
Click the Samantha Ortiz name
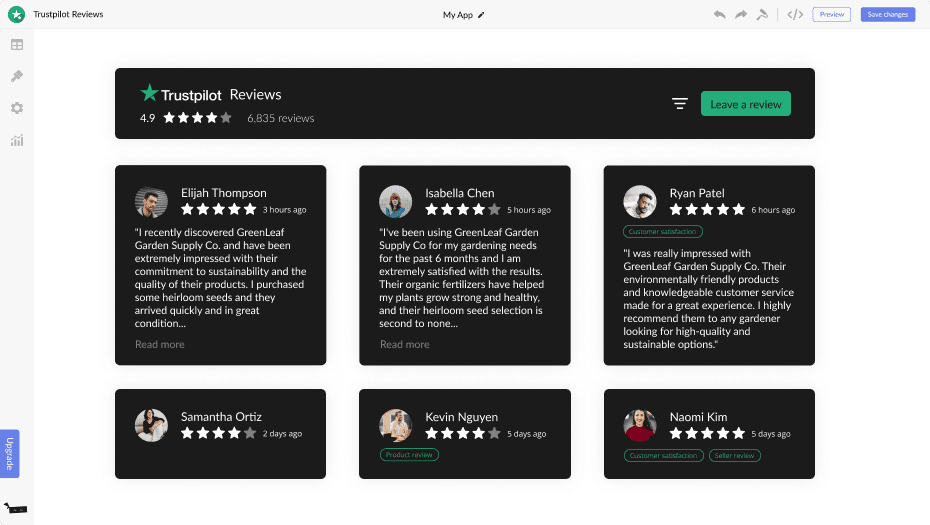(x=221, y=416)
